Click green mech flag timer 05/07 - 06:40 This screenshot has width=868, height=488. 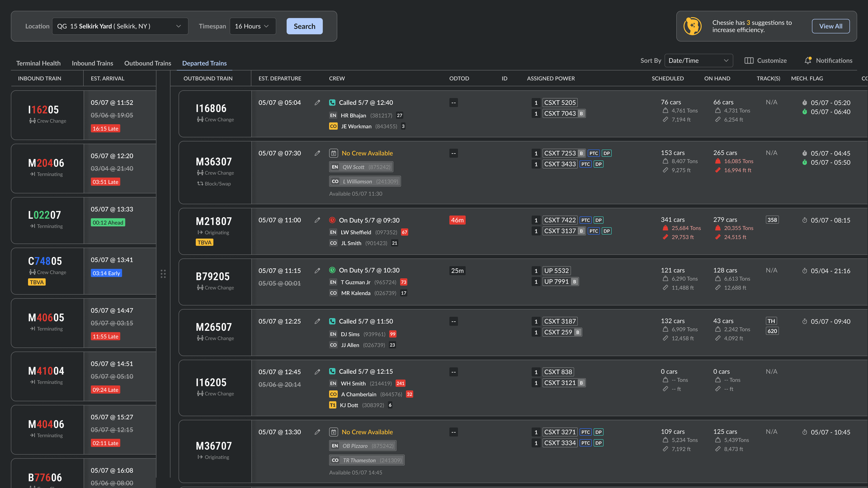(804, 112)
